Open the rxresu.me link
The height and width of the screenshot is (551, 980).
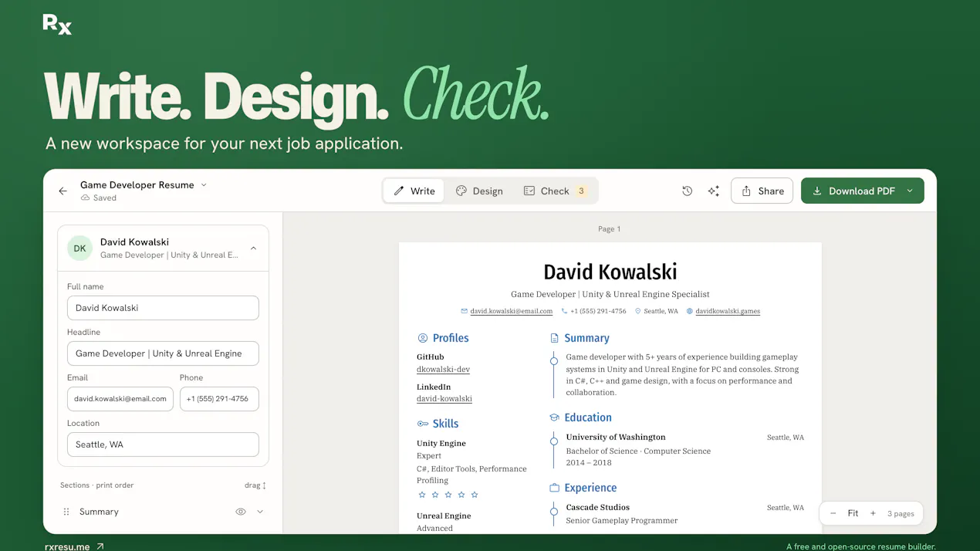point(74,546)
